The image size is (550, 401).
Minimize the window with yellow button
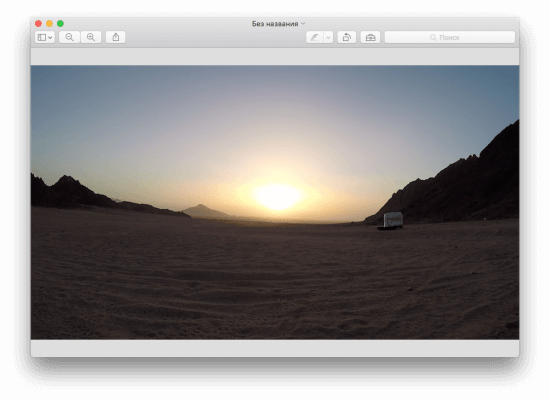(x=49, y=24)
